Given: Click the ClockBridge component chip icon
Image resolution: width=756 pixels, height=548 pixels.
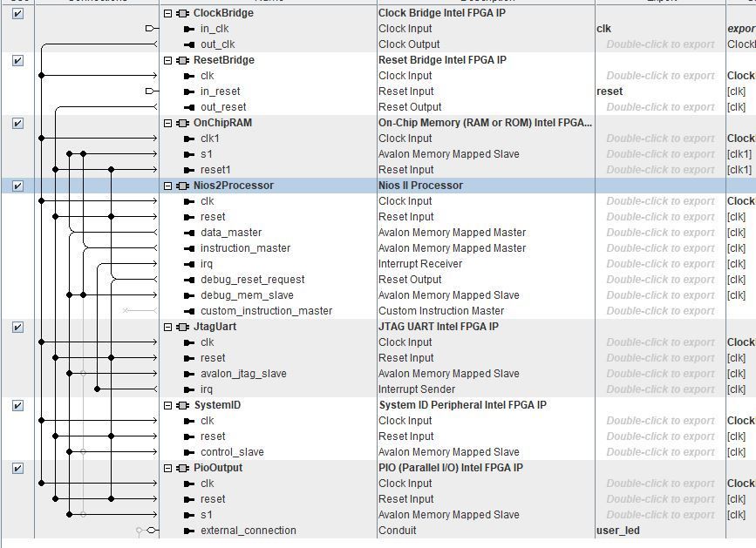Looking at the screenshot, I should [182, 13].
